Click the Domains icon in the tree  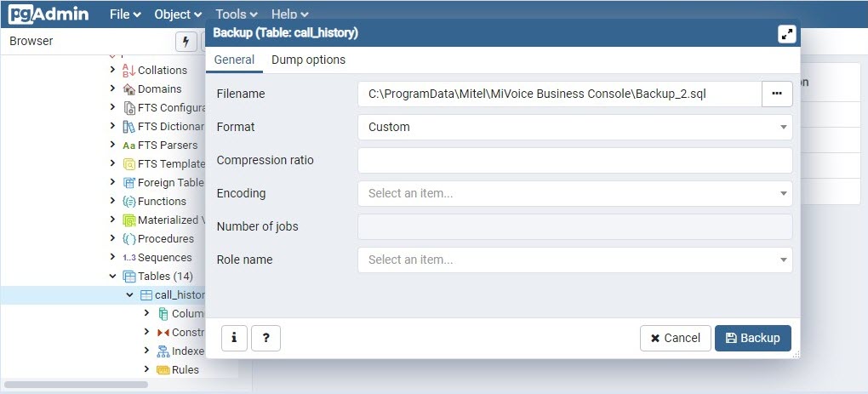click(129, 89)
